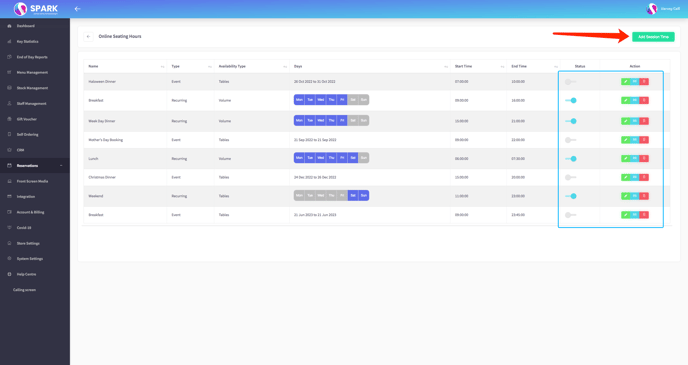Sort by the End Time column arrows
This screenshot has width=688, height=365.
(x=556, y=67)
